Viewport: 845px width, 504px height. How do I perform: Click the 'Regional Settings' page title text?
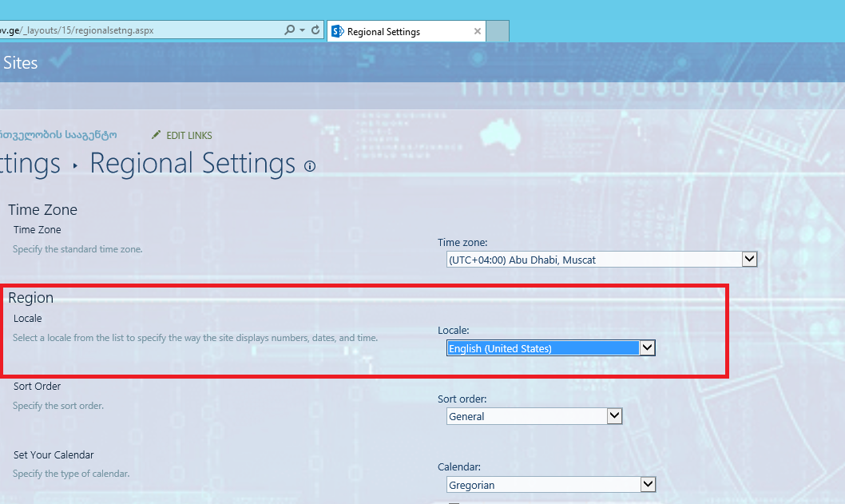[x=192, y=163]
